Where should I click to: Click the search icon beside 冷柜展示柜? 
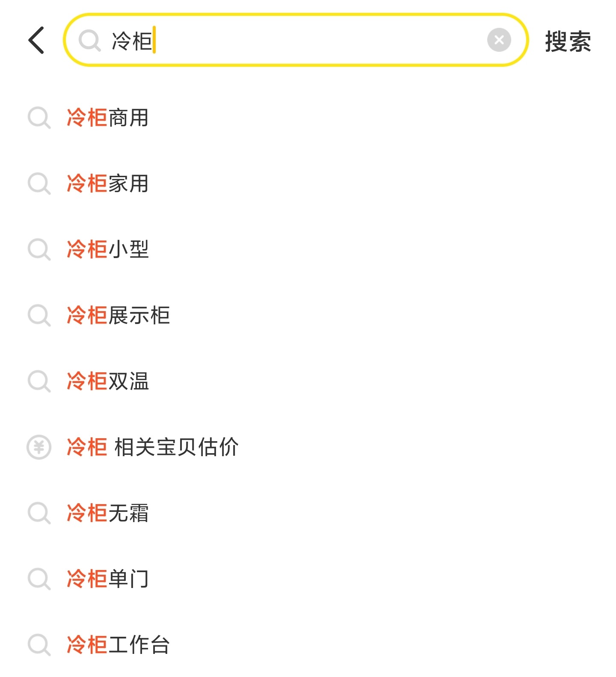39,315
